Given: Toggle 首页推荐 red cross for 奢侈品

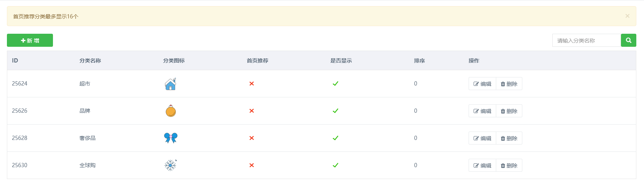Looking at the screenshot, I should [252, 138].
